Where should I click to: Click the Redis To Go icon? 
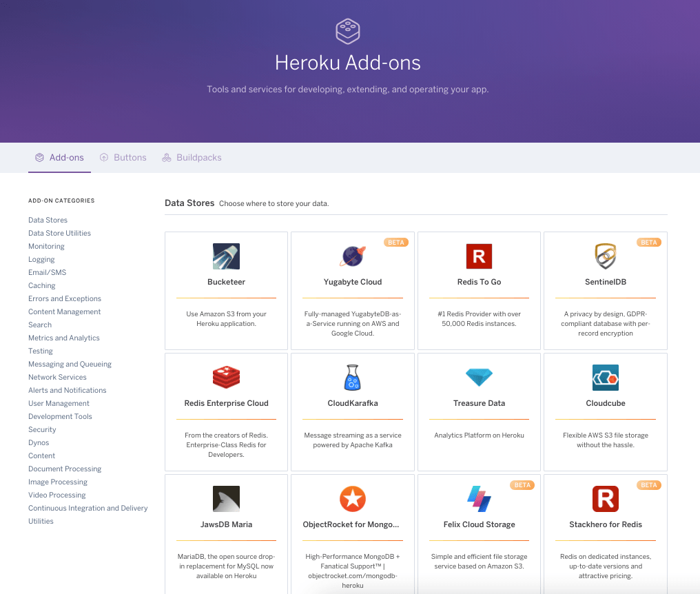point(479,256)
